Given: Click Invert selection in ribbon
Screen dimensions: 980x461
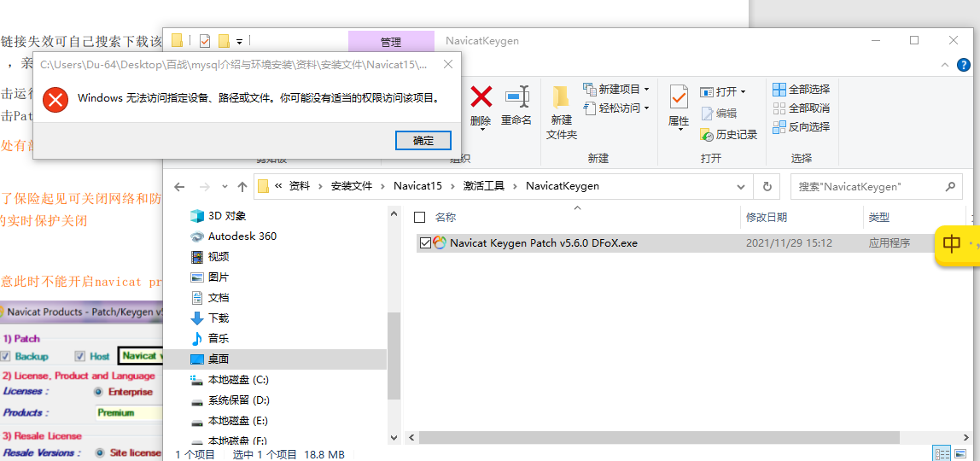Looking at the screenshot, I should point(802,127).
